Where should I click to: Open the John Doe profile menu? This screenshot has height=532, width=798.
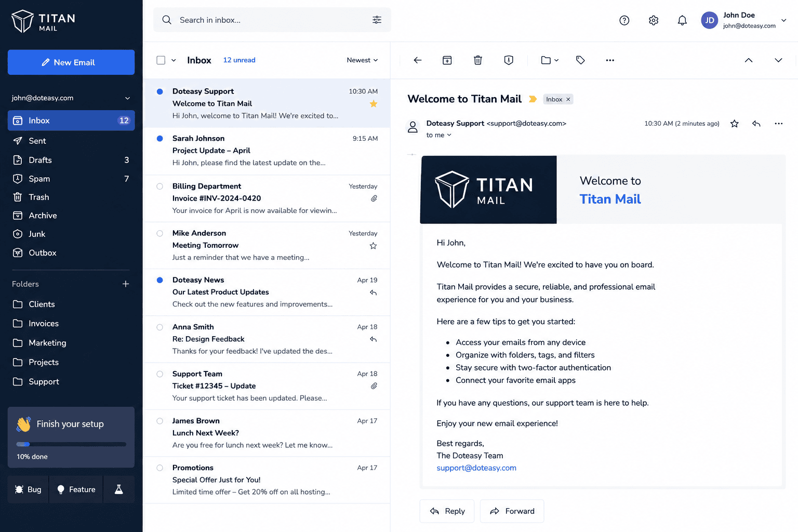743,20
